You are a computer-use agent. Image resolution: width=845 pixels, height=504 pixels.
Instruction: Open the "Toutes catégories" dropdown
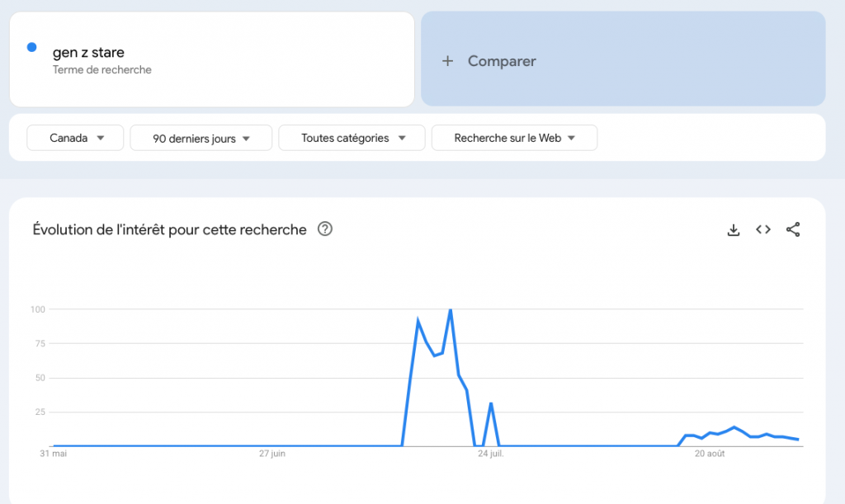tap(352, 139)
